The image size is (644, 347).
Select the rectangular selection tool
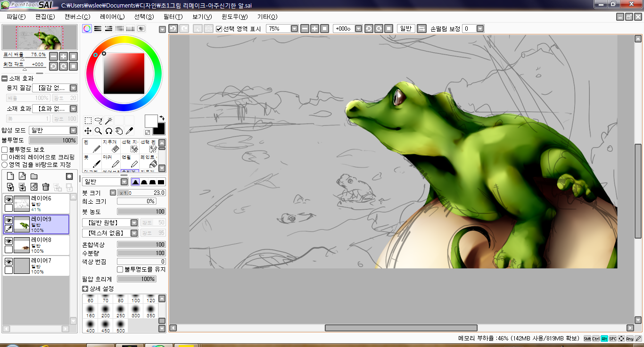[88, 121]
